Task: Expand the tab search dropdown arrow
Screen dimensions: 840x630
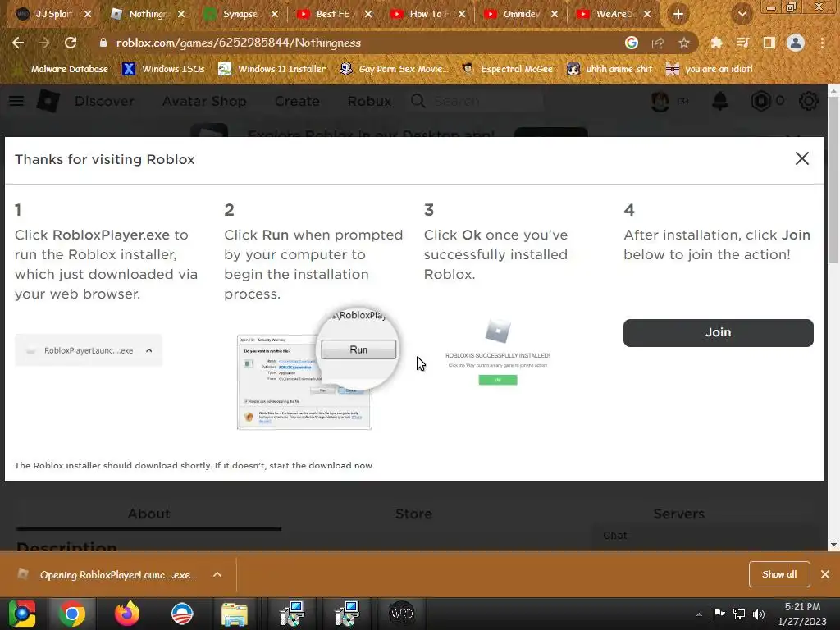Action: tap(742, 15)
